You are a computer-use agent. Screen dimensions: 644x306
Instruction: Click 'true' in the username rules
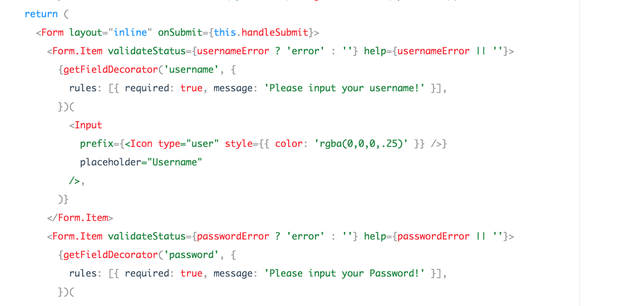(192, 88)
